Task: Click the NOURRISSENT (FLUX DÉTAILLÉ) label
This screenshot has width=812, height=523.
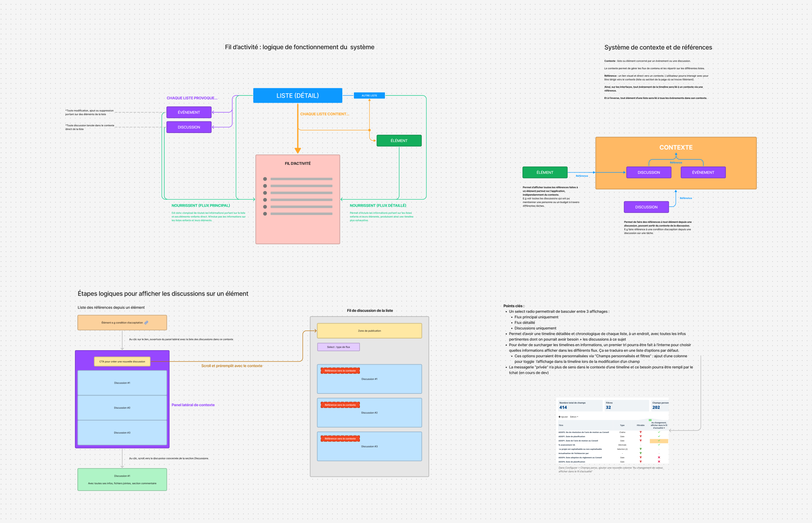Action: (378, 206)
